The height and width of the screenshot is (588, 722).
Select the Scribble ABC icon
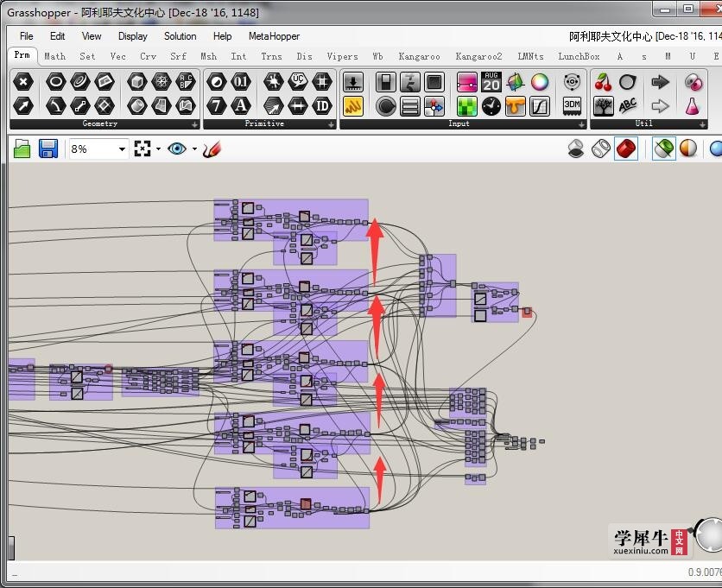pyautogui.click(x=628, y=106)
